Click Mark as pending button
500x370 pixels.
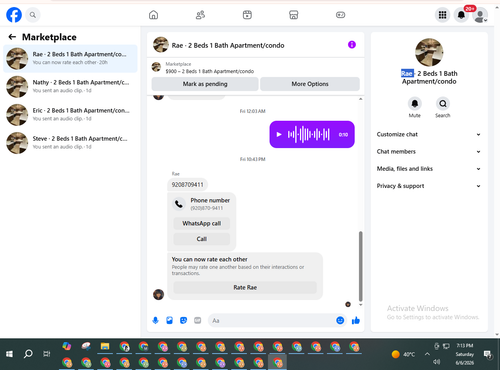205,84
